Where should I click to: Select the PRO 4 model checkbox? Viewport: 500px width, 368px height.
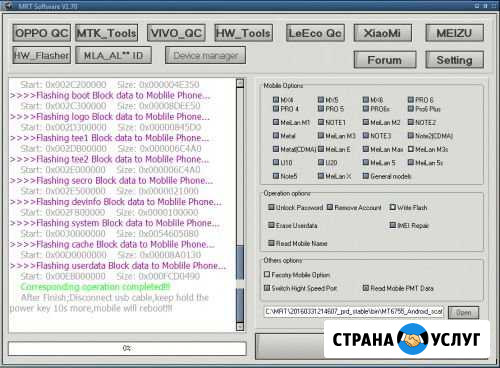click(276, 109)
